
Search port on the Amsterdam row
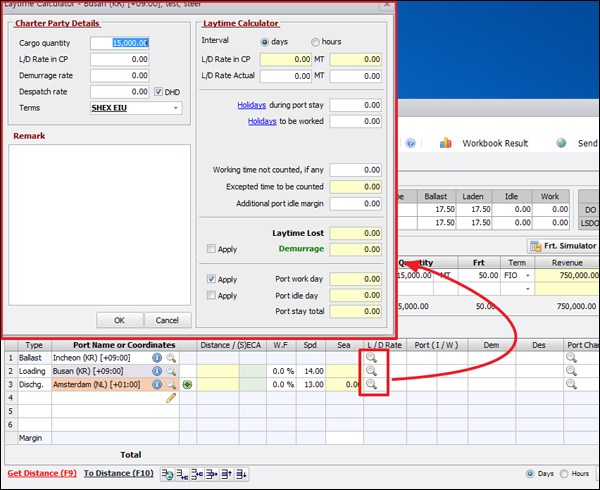(171, 384)
